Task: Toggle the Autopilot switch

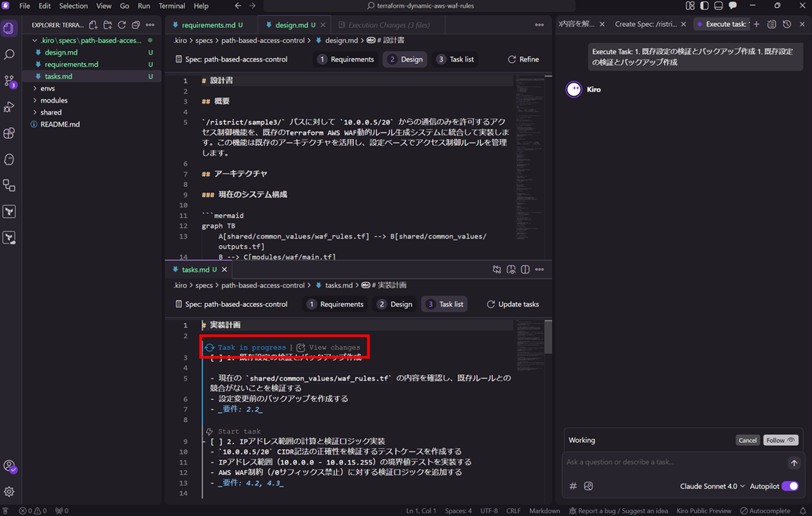Action: coord(790,486)
